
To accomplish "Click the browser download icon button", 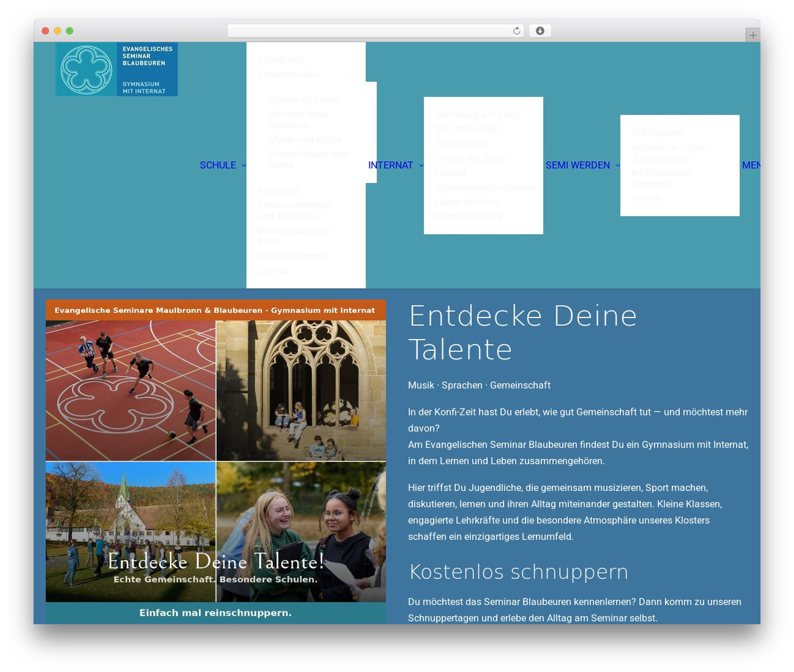I will pos(540,31).
